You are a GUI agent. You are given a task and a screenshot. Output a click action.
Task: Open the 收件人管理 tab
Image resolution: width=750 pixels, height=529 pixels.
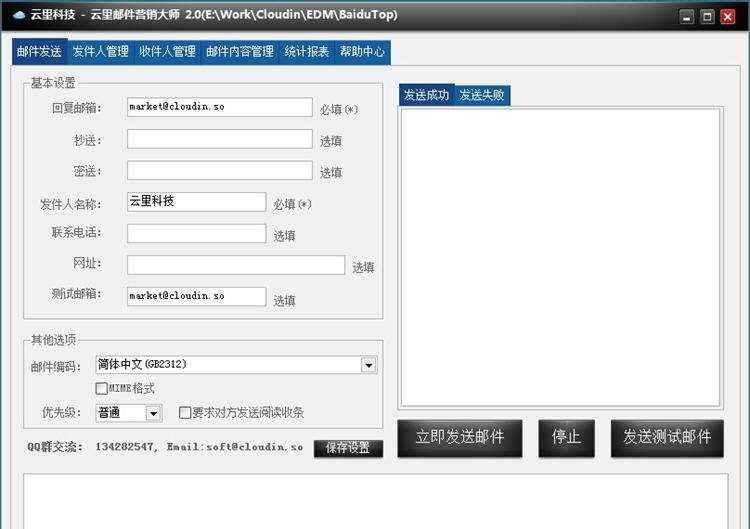[x=167, y=52]
